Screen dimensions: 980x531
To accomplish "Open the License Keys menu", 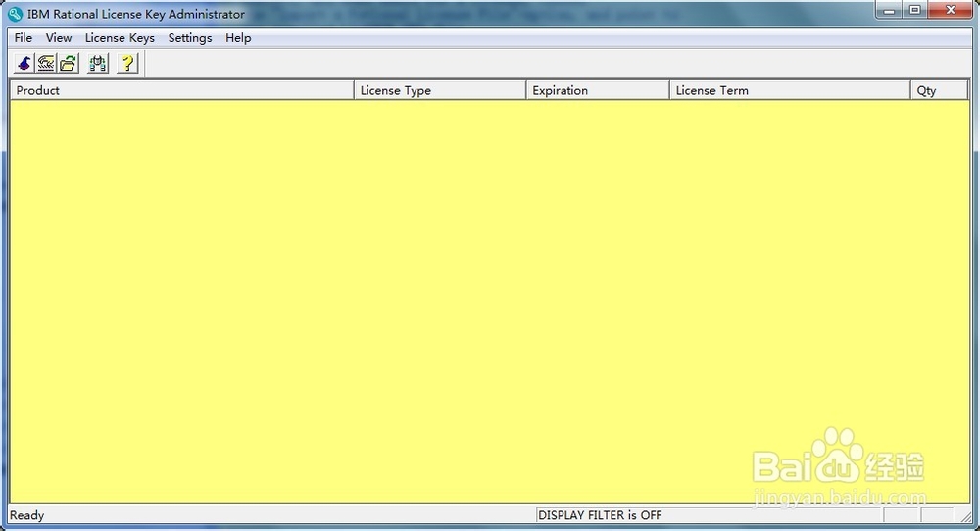I will [x=120, y=38].
